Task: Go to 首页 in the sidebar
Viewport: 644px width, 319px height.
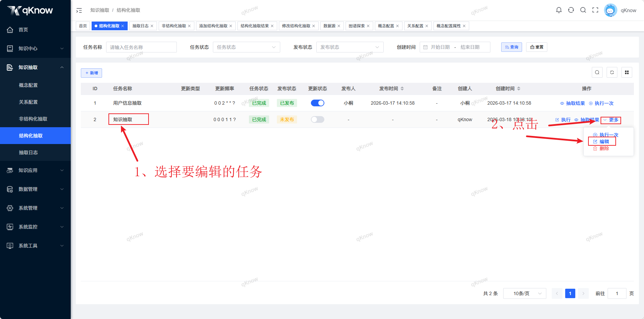Action: (x=35, y=30)
